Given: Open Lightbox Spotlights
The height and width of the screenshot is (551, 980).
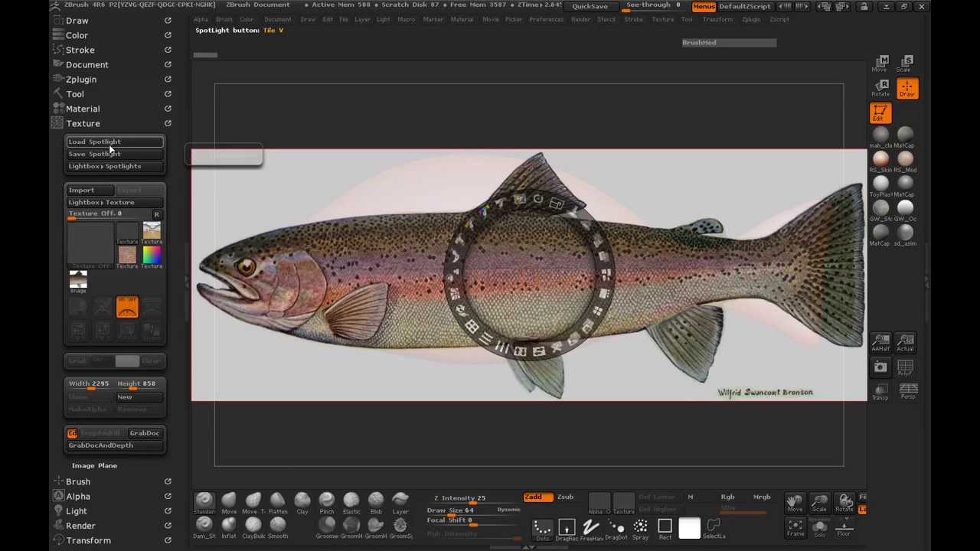Looking at the screenshot, I should (x=115, y=166).
